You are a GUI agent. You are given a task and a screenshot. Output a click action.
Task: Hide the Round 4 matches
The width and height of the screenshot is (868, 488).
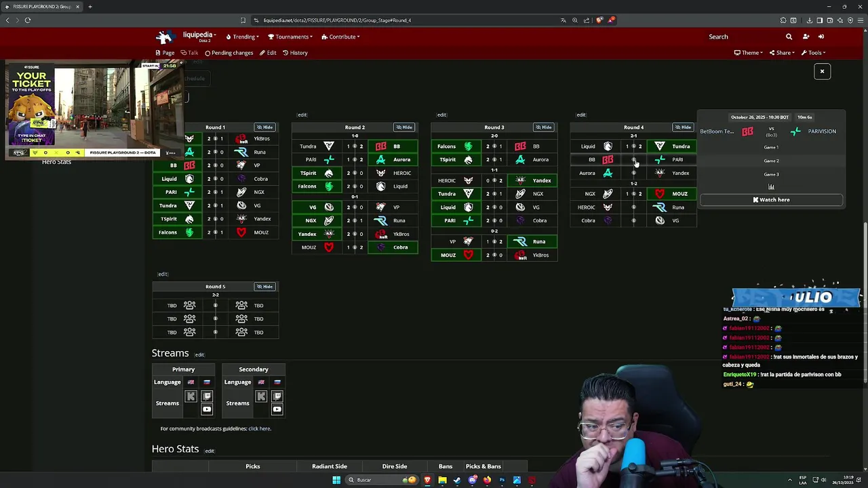[x=683, y=127]
